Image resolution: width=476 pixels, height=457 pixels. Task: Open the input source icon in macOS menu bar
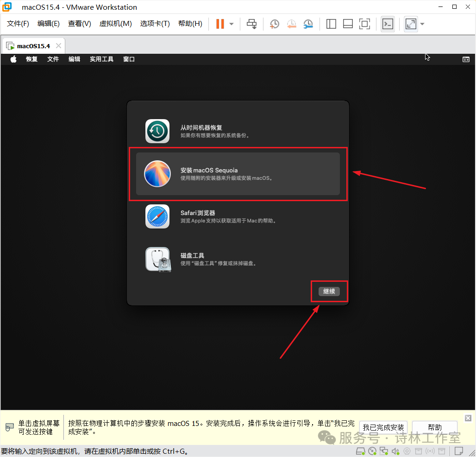(x=466, y=59)
